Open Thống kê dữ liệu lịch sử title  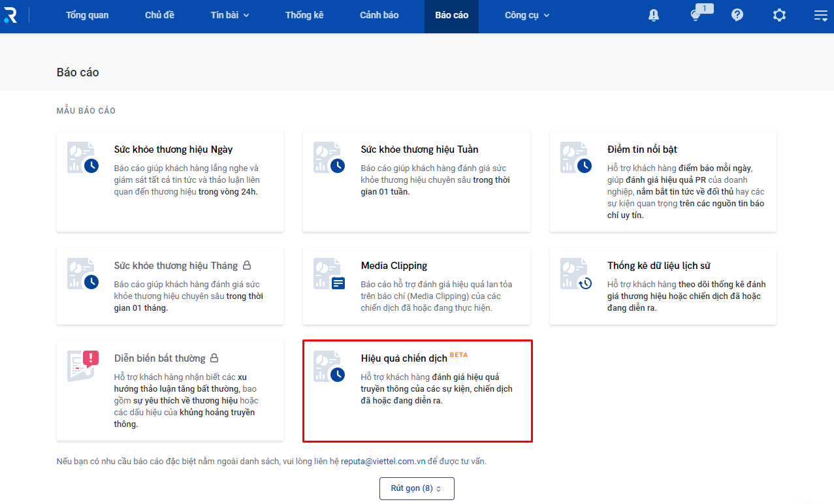coord(658,266)
